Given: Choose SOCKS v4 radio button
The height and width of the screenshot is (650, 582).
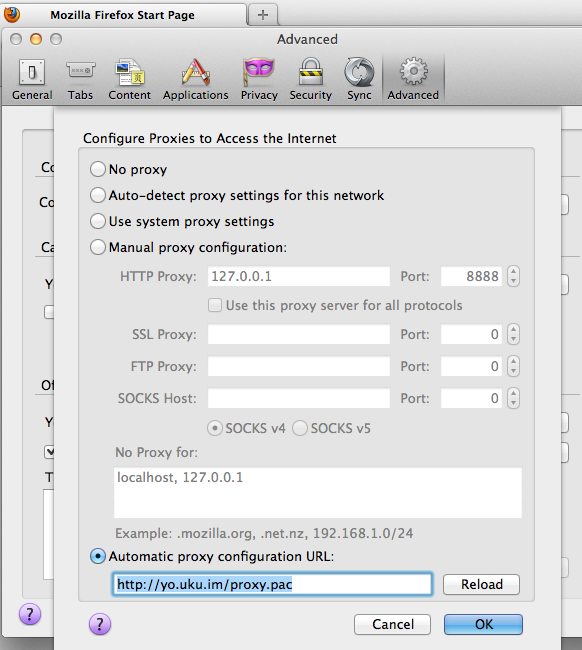Looking at the screenshot, I should pos(215,428).
